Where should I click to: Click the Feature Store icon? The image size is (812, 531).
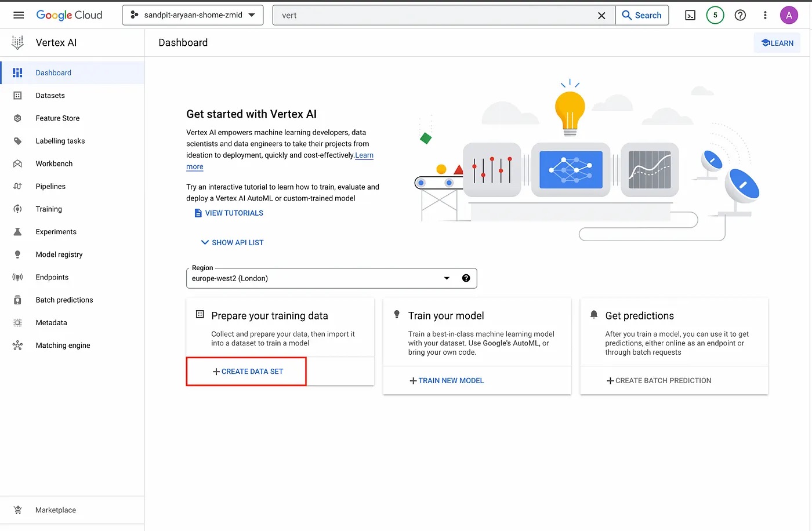tap(17, 118)
